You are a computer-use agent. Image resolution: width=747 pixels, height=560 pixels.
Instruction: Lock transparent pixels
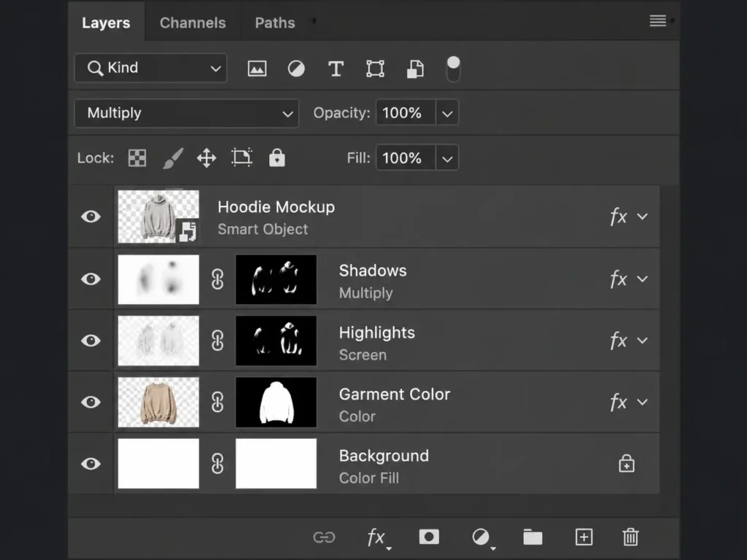pyautogui.click(x=137, y=158)
